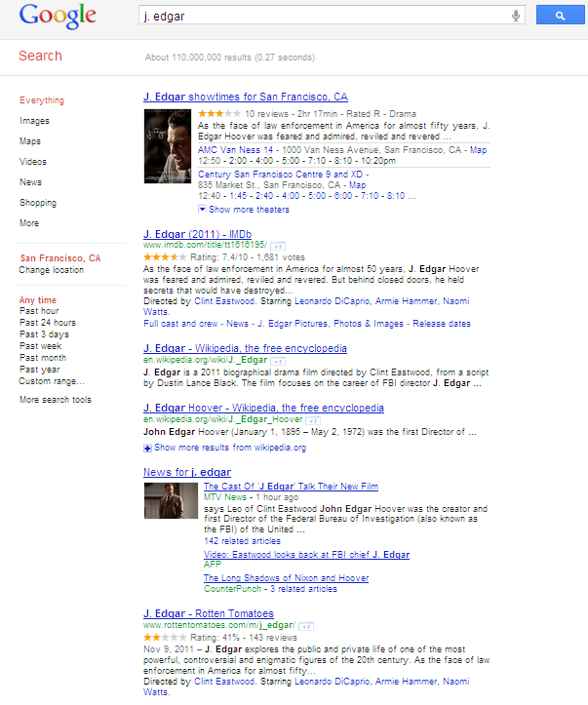Image resolution: width=588 pixels, height=705 pixels.
Task: Open 'J. Edgar Hoover - Wikipedia' result
Action: pos(263,408)
